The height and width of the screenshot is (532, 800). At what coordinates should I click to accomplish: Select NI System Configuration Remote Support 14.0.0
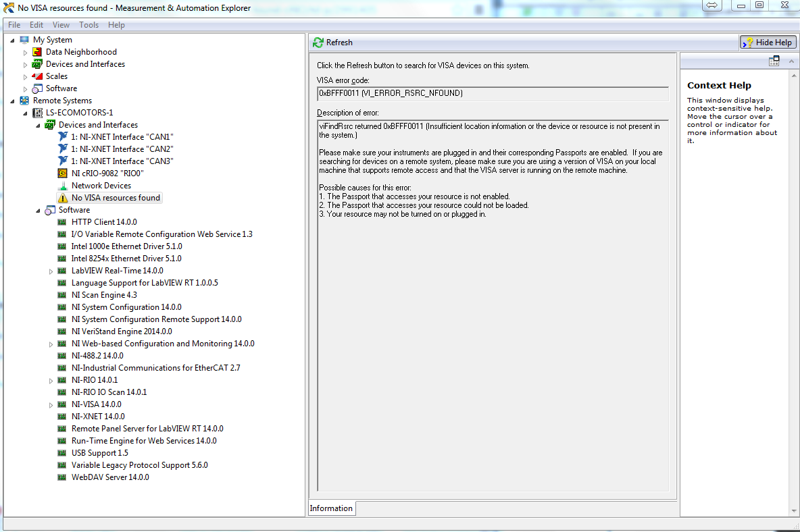tap(156, 319)
